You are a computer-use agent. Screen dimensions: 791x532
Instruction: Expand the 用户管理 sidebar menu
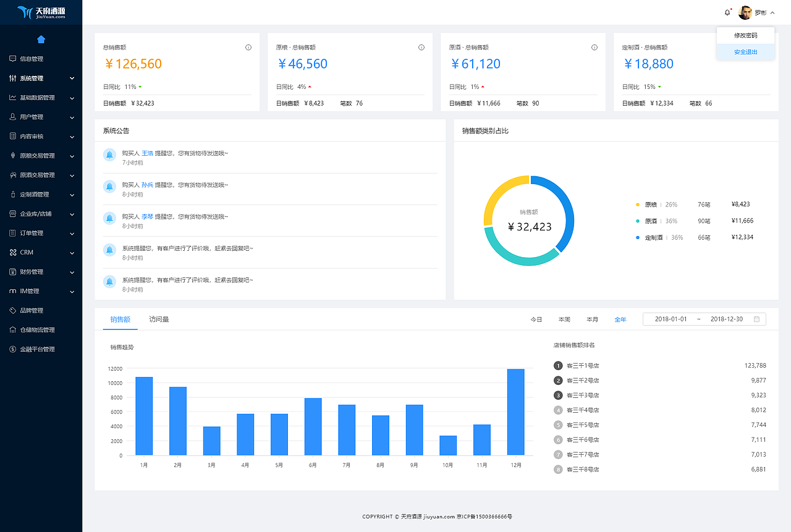point(41,117)
